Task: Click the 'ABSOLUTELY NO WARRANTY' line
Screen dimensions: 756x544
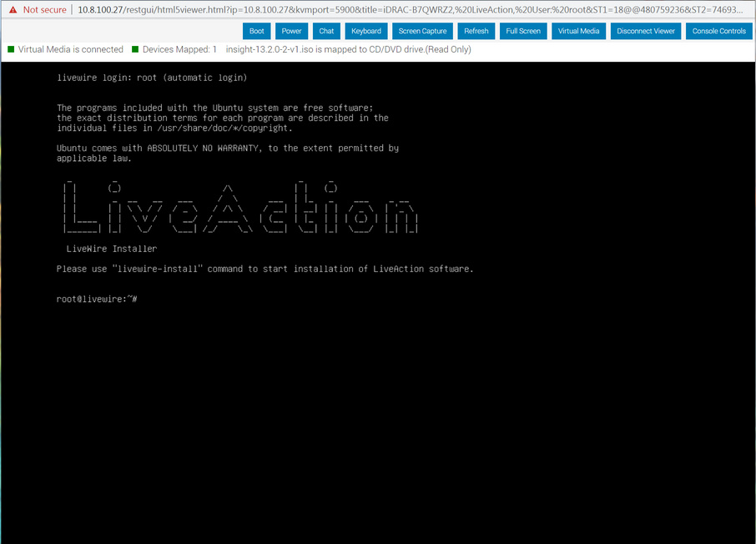Action: (x=228, y=148)
